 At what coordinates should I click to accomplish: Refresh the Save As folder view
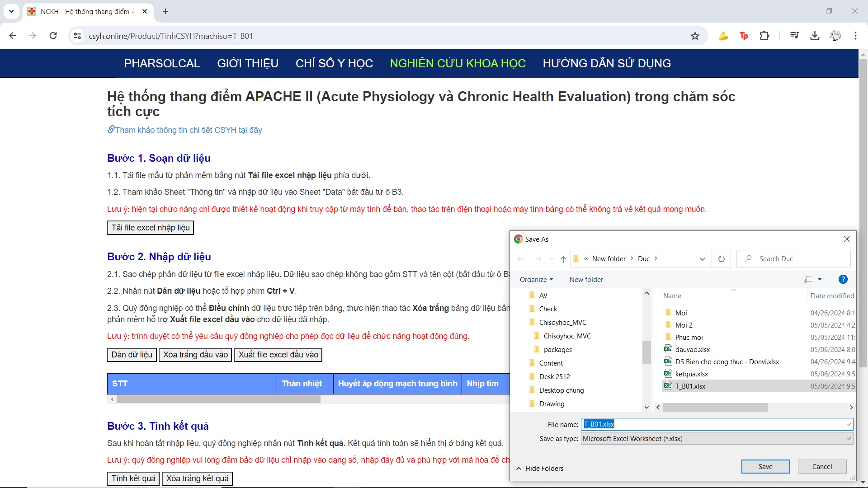coord(722,259)
